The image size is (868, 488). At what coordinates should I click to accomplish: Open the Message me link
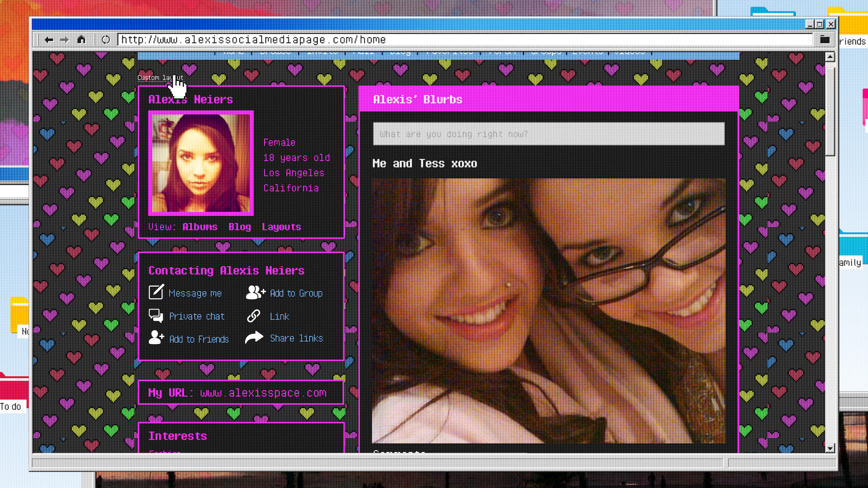click(x=195, y=293)
